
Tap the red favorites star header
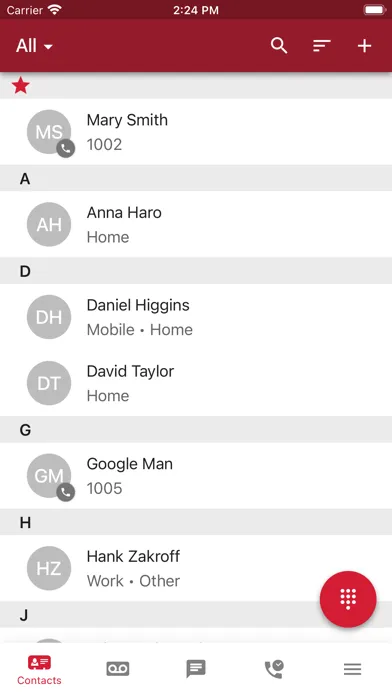pos(20,85)
